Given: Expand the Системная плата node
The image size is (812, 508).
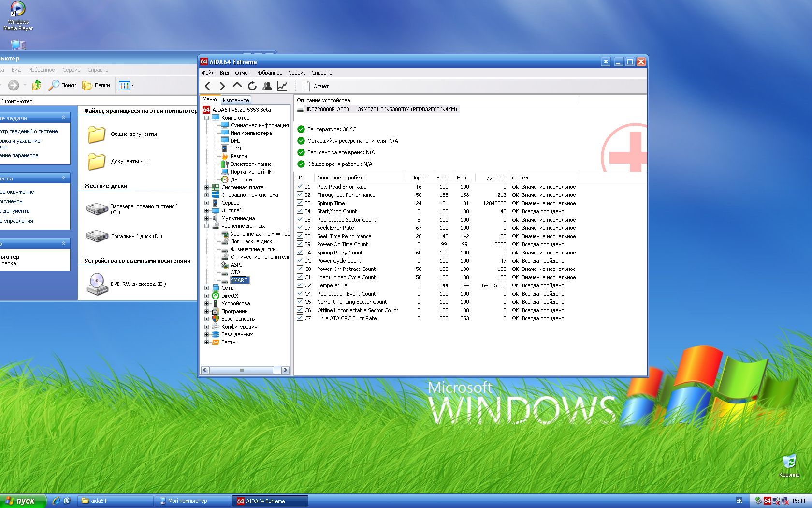Looking at the screenshot, I should [206, 187].
